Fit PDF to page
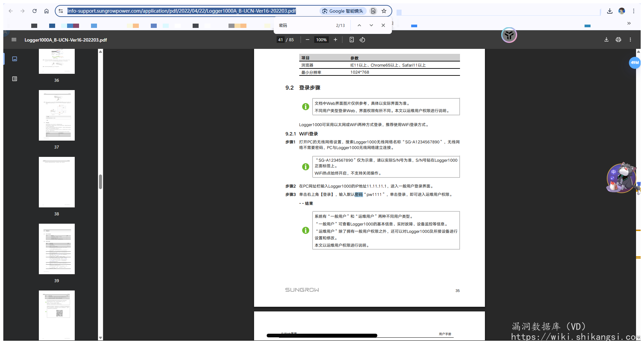This screenshot has width=644, height=344. (352, 40)
